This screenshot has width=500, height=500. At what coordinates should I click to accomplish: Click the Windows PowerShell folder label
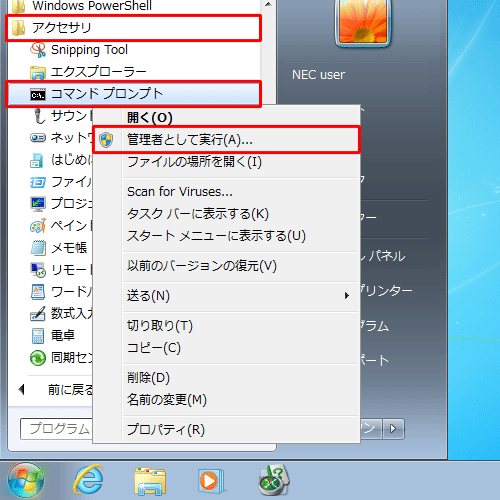click(x=92, y=6)
